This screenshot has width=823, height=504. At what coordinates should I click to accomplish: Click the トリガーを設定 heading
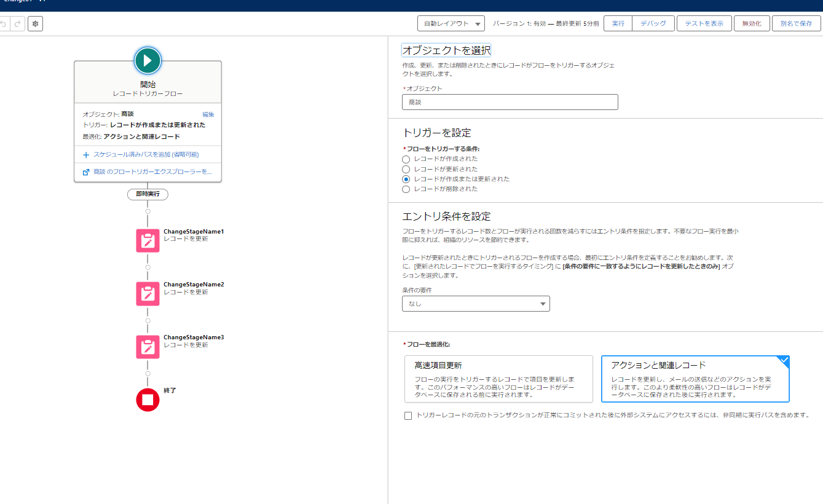[437, 133]
